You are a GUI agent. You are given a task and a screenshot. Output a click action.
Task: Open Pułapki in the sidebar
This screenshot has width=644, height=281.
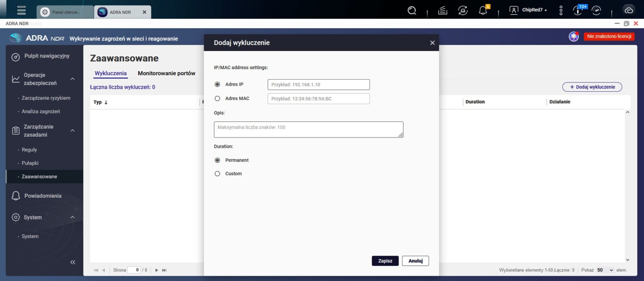pos(30,163)
